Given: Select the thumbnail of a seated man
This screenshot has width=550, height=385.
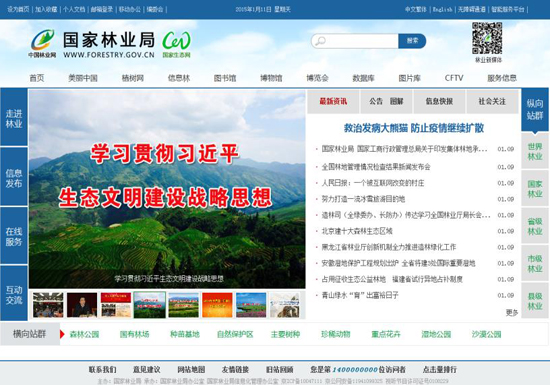Looking at the screenshot, I should click(82, 305).
